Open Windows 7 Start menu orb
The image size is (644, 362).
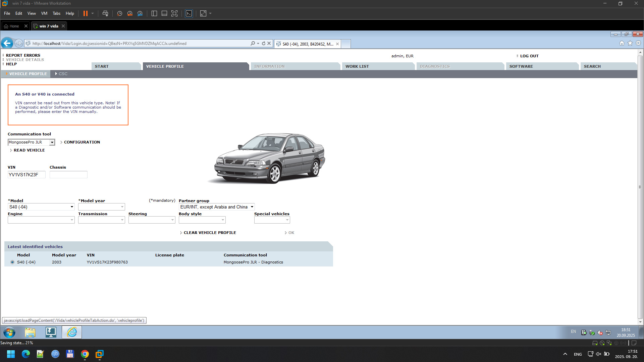pyautogui.click(x=9, y=332)
